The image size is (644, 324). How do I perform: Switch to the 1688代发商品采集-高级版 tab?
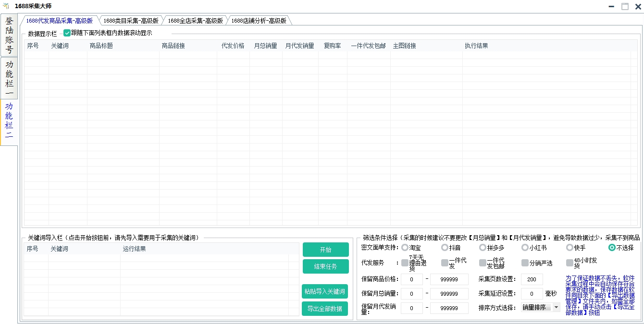coord(59,21)
